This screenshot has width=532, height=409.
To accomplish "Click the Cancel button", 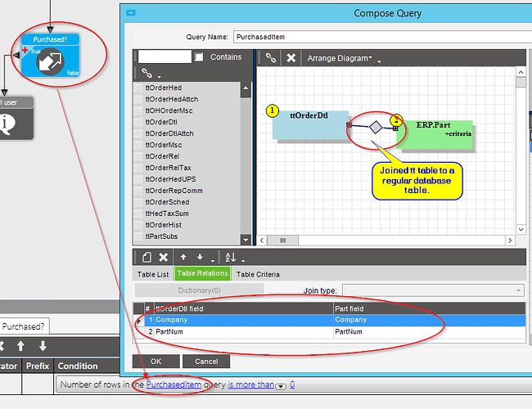I will [206, 362].
